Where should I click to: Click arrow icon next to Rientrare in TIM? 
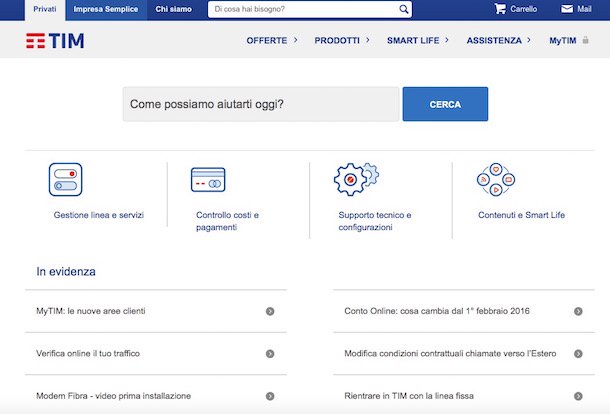(x=578, y=396)
